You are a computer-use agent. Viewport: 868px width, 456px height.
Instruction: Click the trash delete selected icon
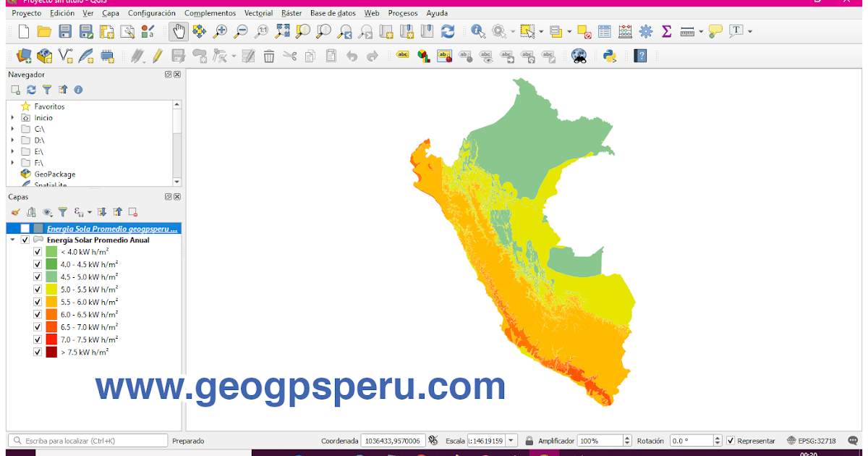269,56
